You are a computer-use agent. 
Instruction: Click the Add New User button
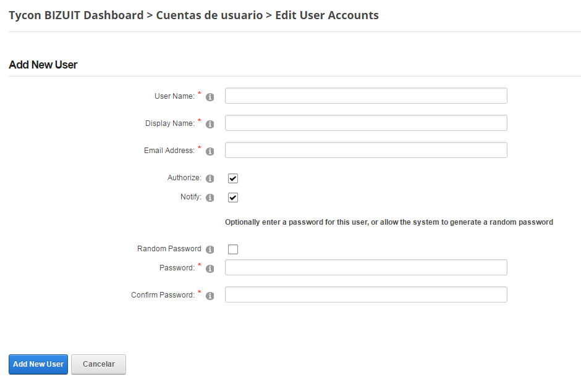click(x=38, y=364)
